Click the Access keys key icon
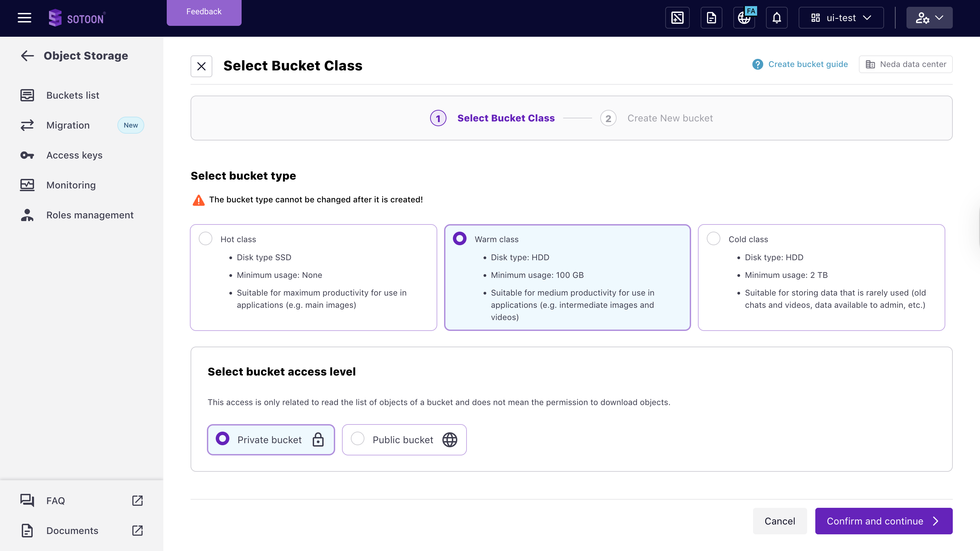This screenshot has height=551, width=980. click(27, 155)
